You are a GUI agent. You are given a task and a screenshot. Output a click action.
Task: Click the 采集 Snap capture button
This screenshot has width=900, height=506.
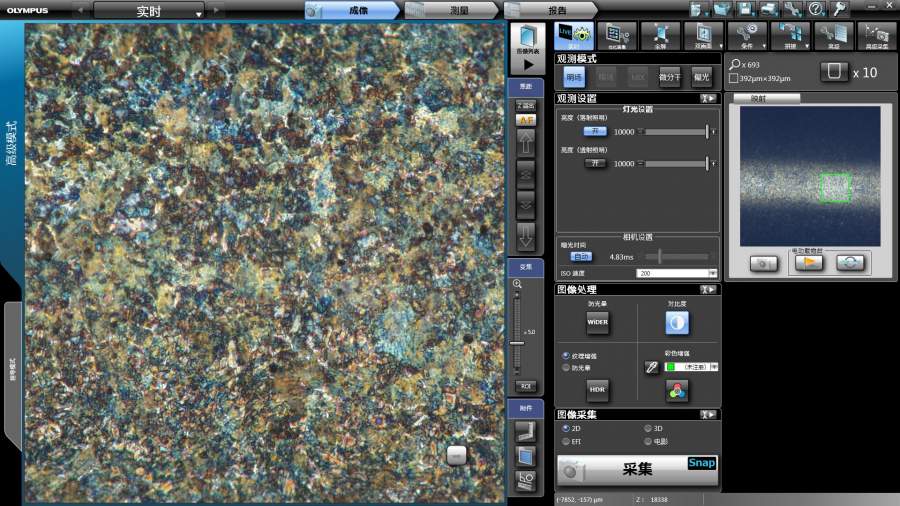click(x=638, y=470)
